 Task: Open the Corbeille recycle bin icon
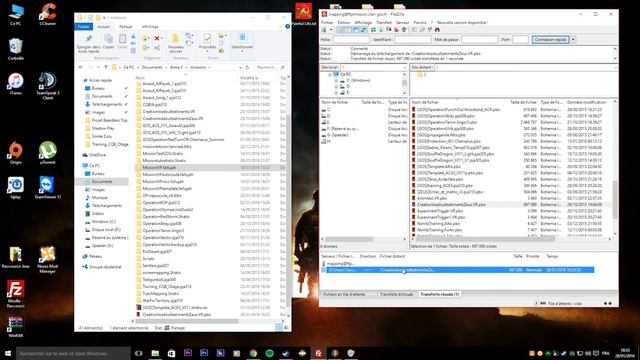point(16,49)
